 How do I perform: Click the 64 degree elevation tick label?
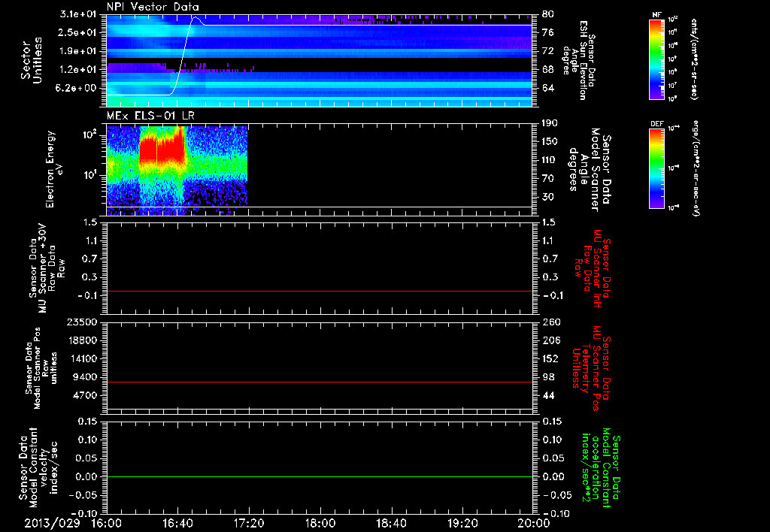[x=547, y=89]
